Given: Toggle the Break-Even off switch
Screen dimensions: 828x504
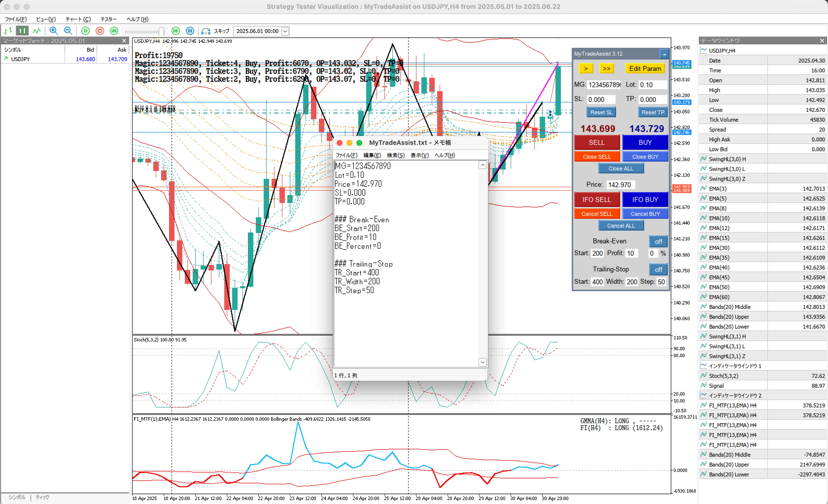Looking at the screenshot, I should coord(658,242).
